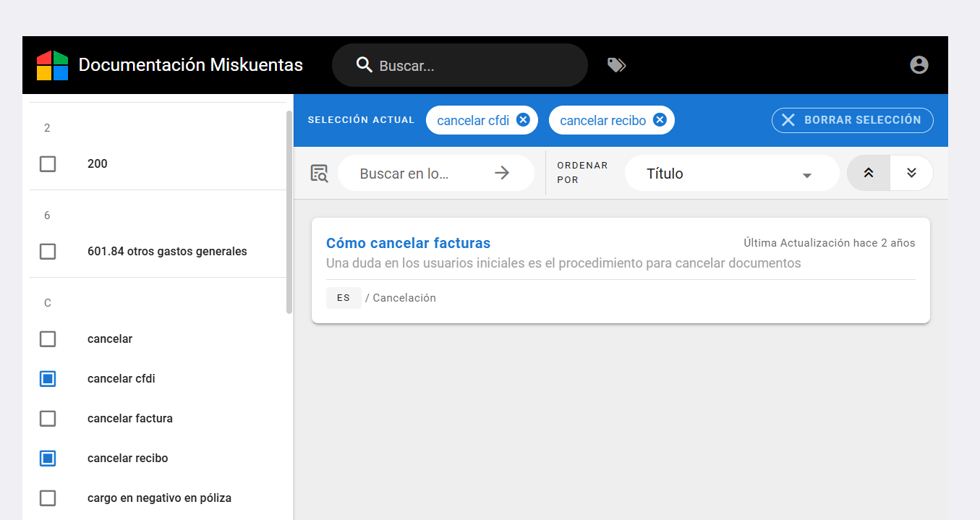Remove the 'cancelar recibo' tag chip

(660, 120)
